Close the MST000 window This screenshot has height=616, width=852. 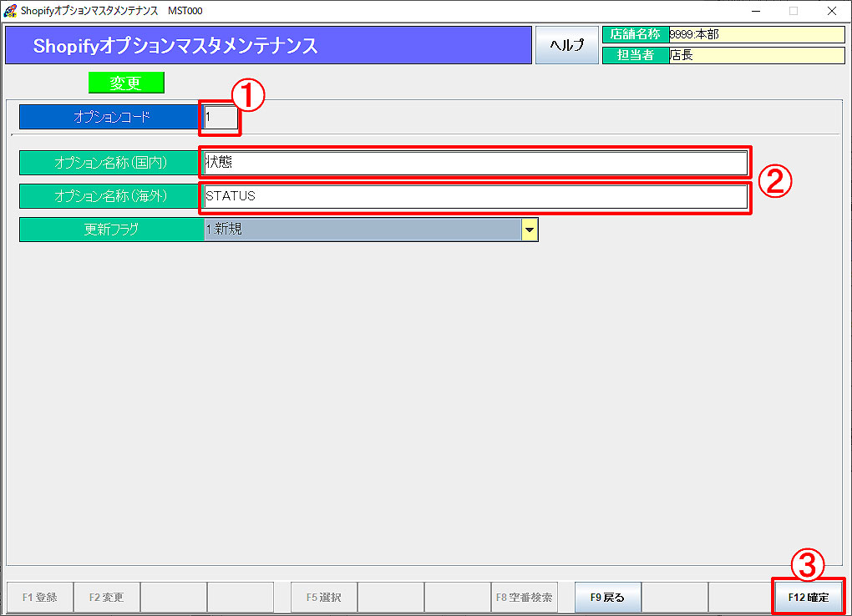click(831, 11)
